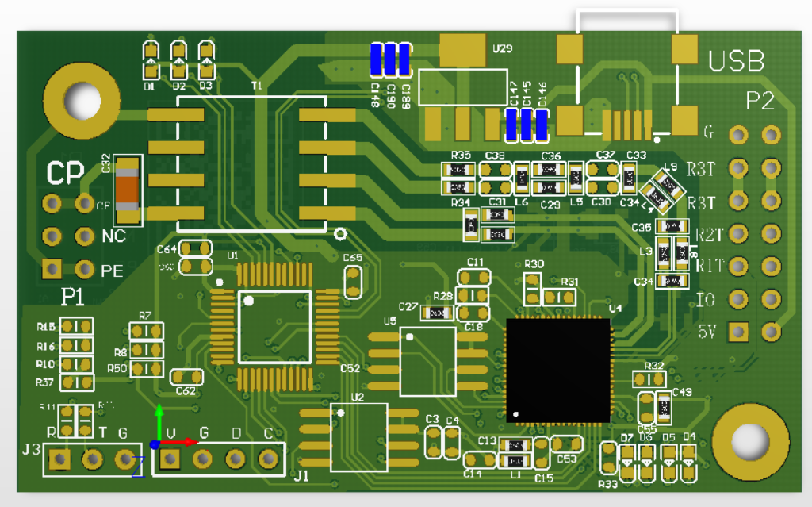This screenshot has height=507, width=812.
Task: Click the blue C189 capacitor
Action: tap(405, 59)
